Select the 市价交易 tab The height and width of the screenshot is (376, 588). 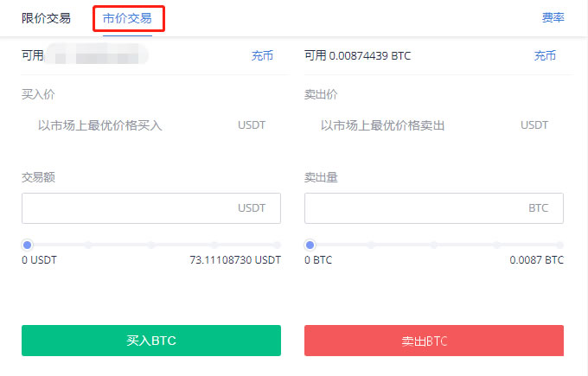[x=127, y=18]
